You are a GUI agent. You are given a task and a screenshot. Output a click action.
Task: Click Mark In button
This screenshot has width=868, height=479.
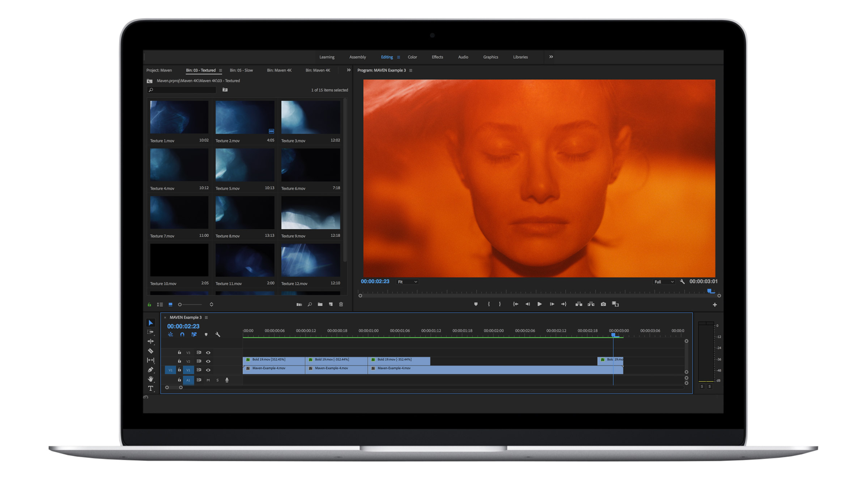489,304
